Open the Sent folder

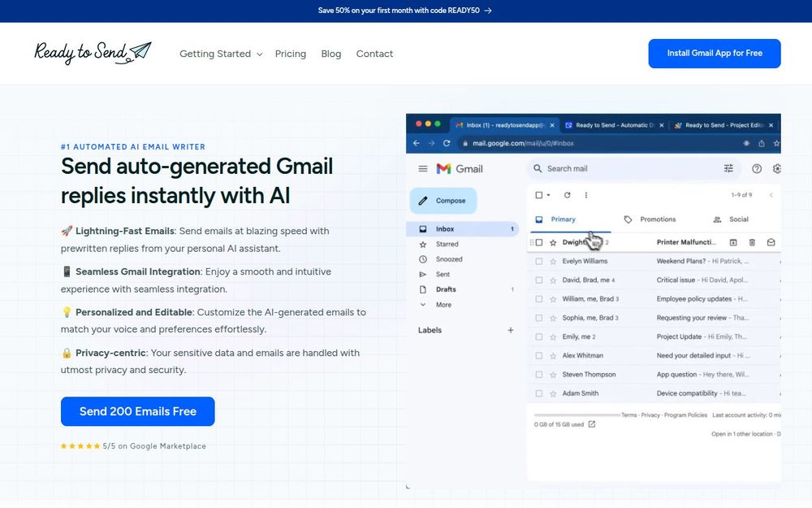[443, 274]
